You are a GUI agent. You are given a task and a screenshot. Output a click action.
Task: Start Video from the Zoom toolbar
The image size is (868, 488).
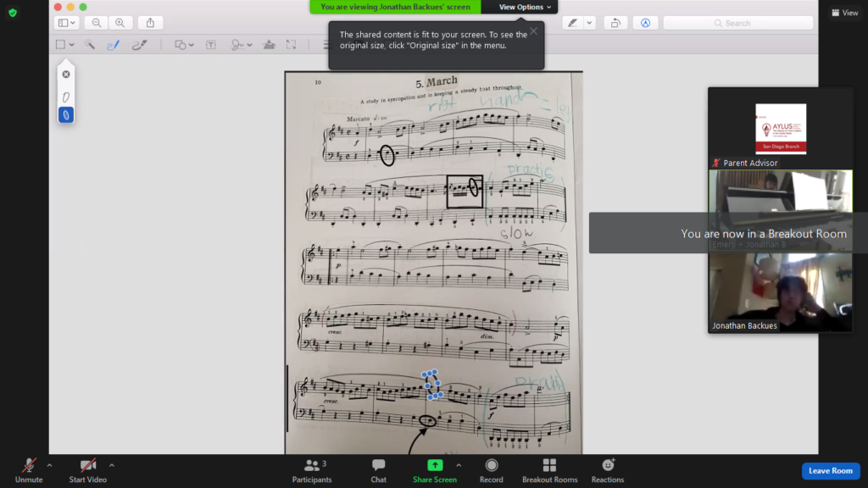click(87, 471)
